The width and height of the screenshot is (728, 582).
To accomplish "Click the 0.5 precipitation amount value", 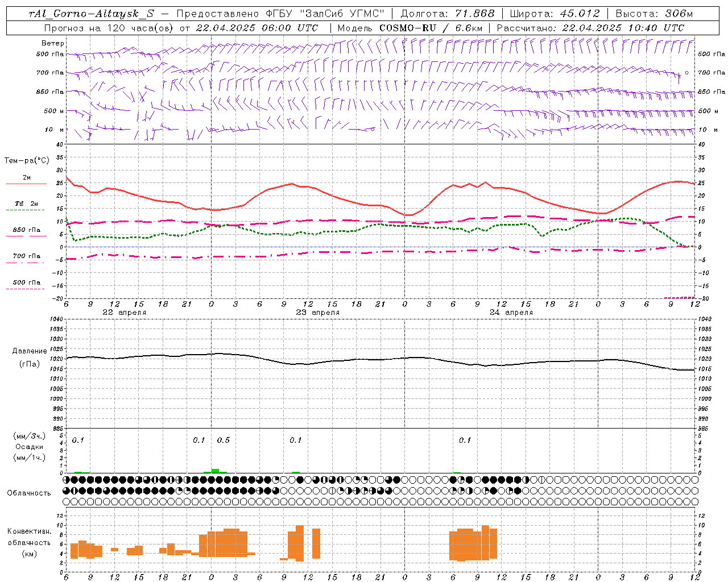I will pos(224,440).
